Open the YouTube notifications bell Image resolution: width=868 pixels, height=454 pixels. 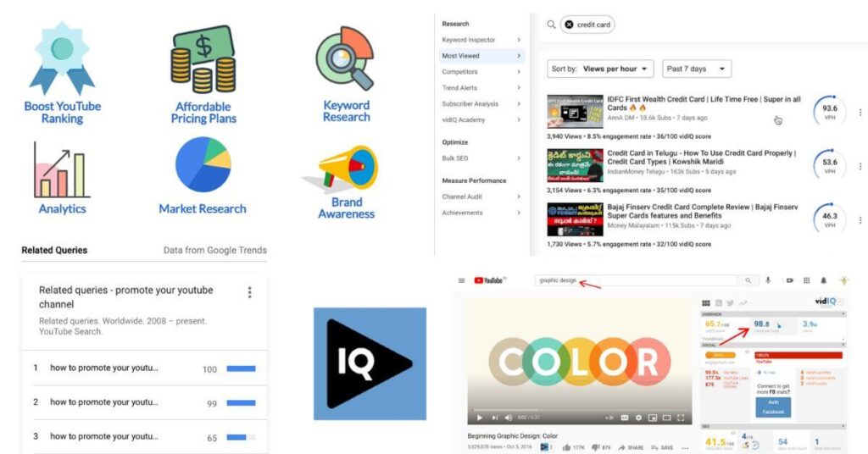[823, 280]
